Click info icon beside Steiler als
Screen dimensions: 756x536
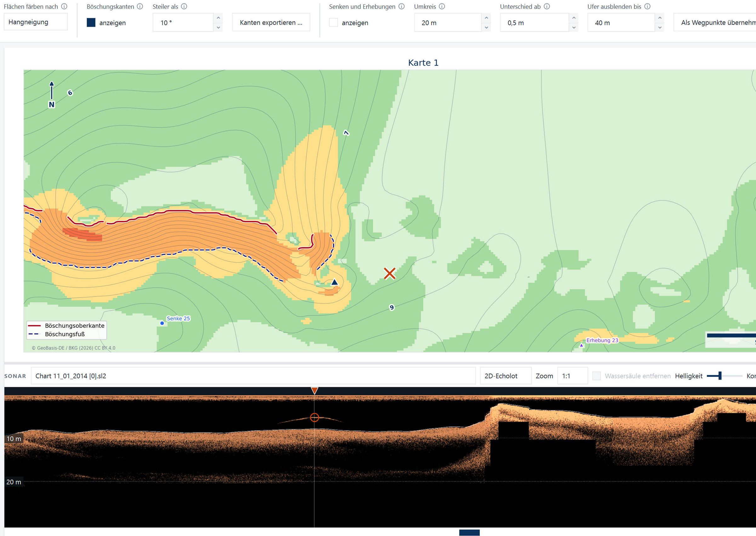184,6
